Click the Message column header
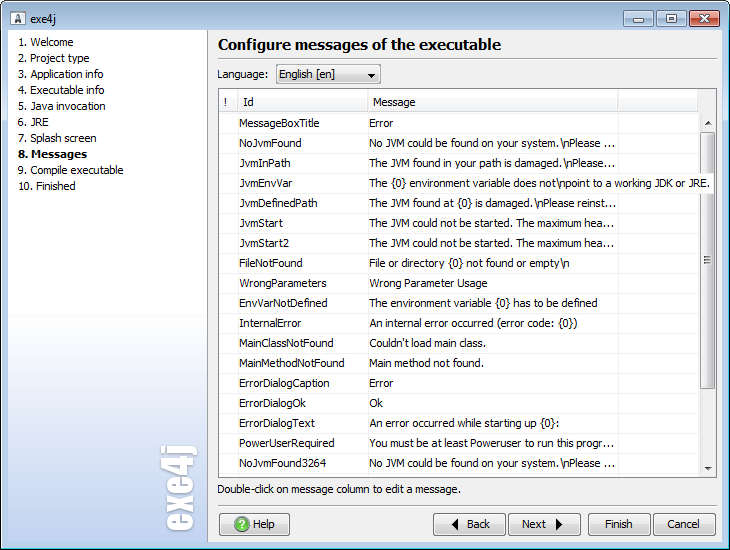Viewport: 730px width, 550px height. pos(493,102)
